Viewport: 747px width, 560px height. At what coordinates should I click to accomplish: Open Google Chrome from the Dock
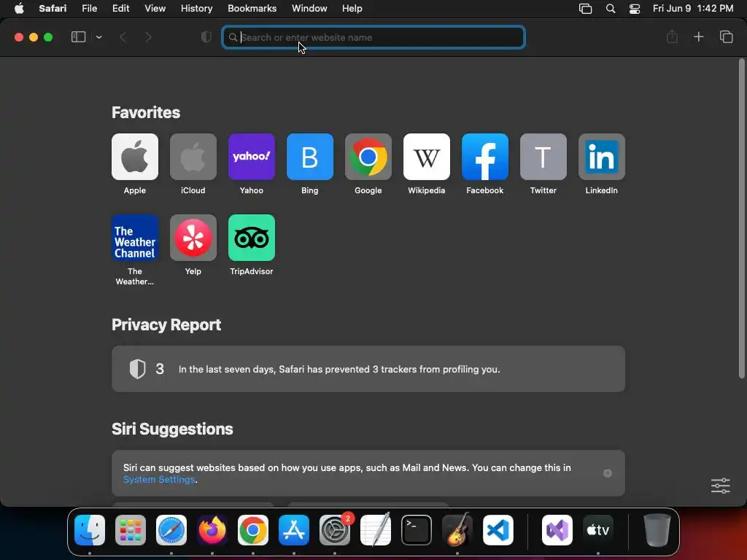coord(253,530)
